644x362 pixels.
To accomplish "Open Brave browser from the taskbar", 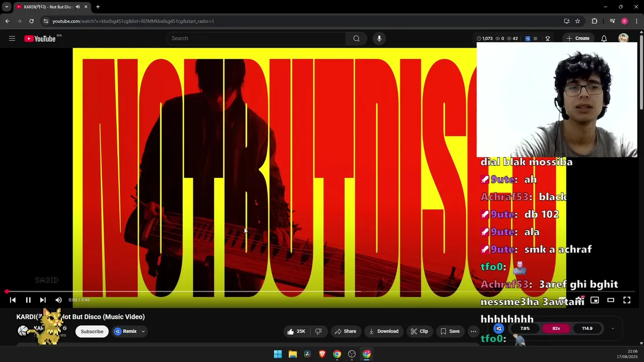I will point(322,354).
